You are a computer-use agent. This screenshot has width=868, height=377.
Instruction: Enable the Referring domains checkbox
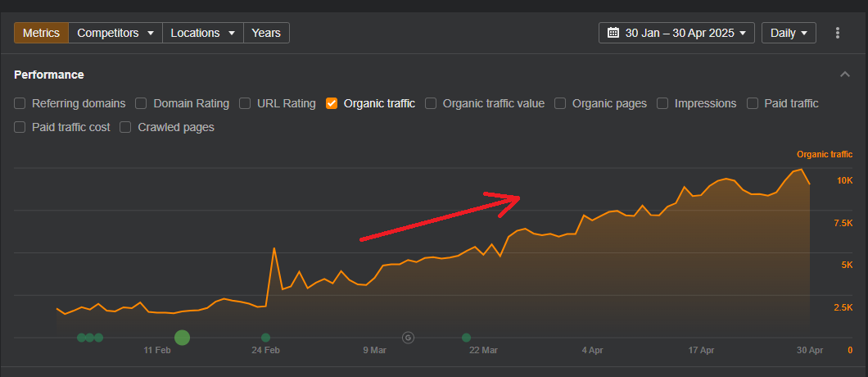tap(20, 103)
